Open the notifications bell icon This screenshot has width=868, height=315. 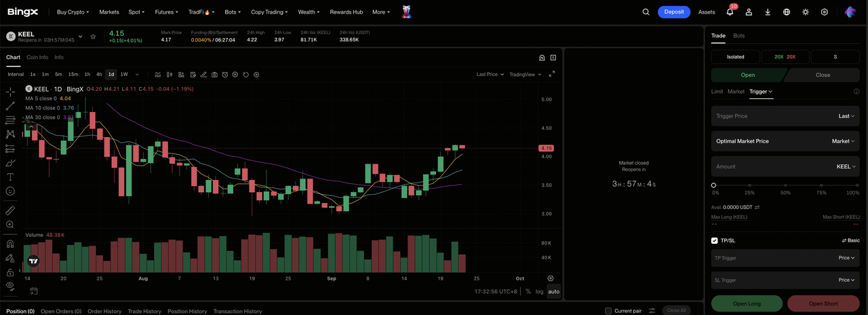point(730,12)
